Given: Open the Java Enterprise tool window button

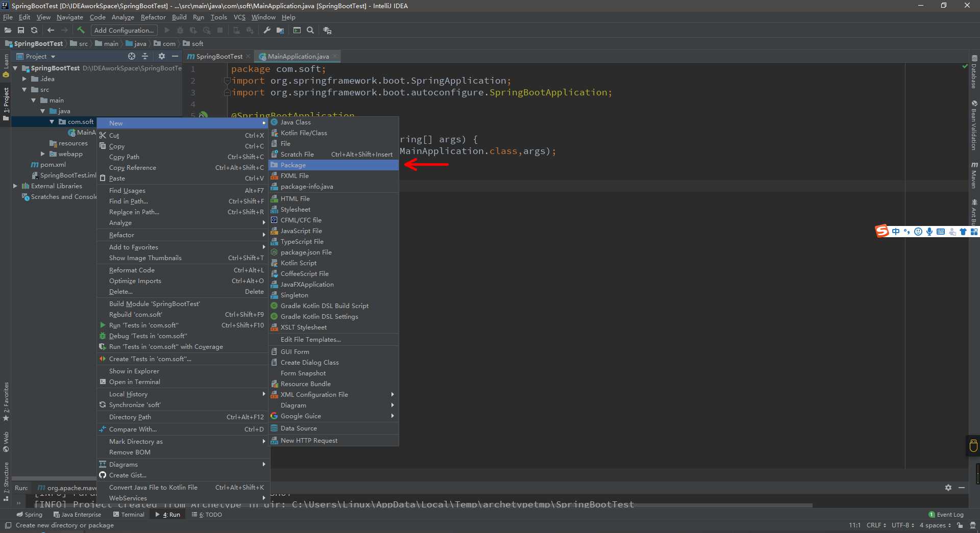Looking at the screenshot, I should pos(77,515).
